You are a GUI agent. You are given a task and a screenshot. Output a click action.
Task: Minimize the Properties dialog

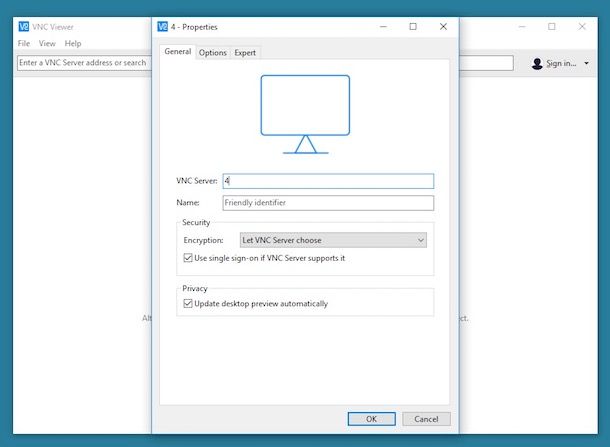[383, 26]
